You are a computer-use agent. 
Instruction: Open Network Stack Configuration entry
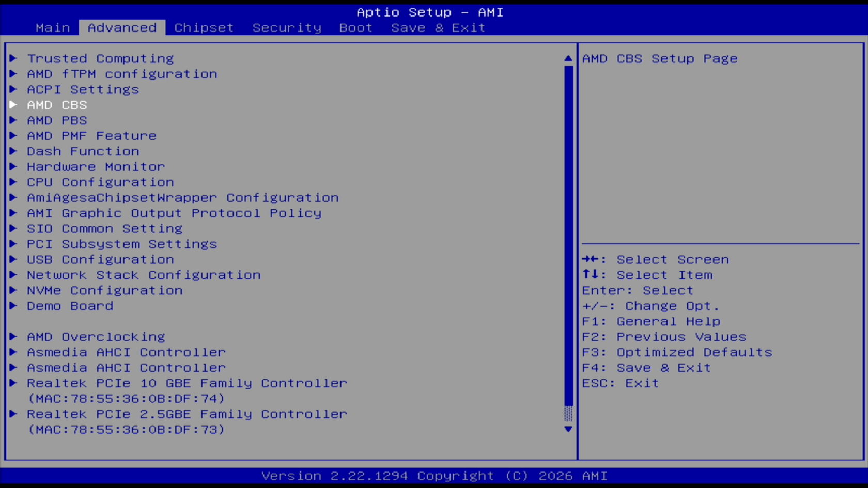click(x=144, y=276)
